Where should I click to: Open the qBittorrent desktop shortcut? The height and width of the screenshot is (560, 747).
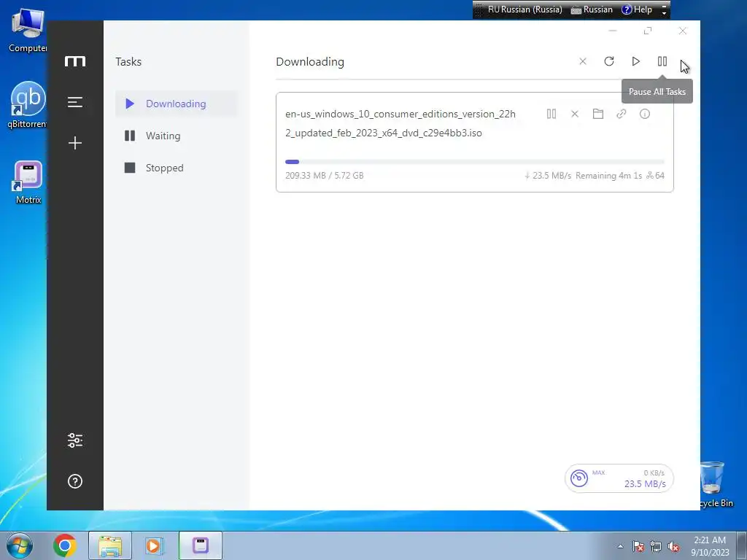pyautogui.click(x=28, y=105)
